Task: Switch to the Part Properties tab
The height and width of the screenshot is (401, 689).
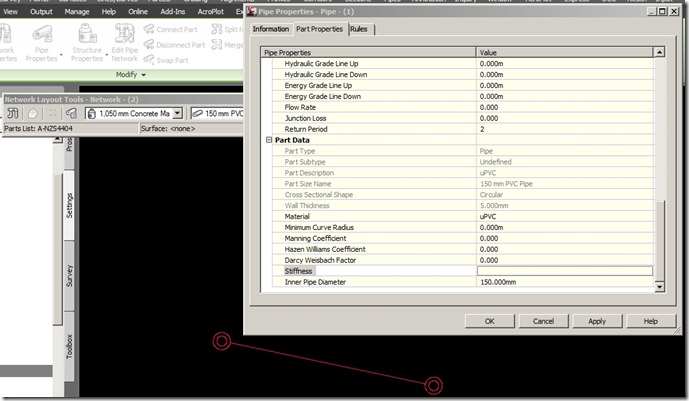Action: tap(319, 29)
